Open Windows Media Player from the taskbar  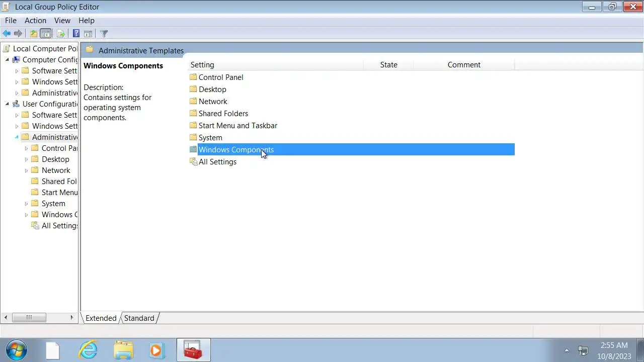tap(156, 350)
